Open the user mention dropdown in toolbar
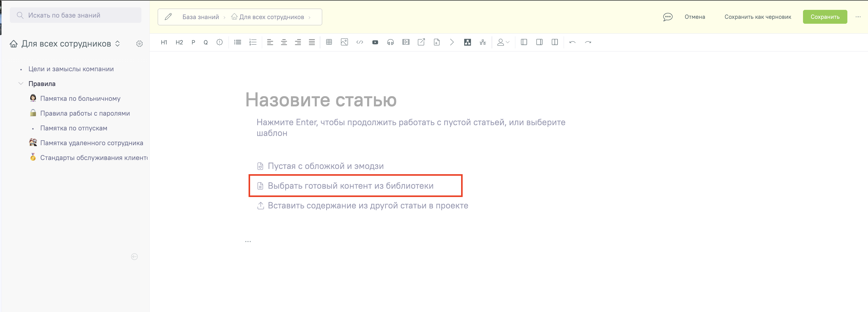The height and width of the screenshot is (312, 868). [502, 42]
